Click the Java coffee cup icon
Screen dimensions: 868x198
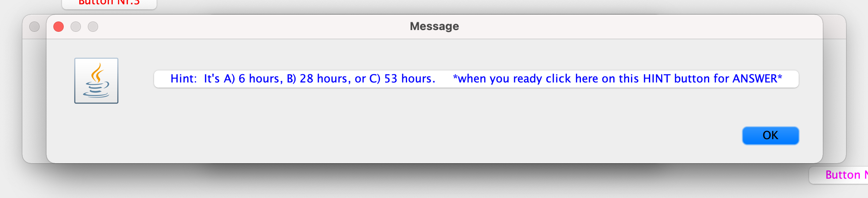pos(96,81)
